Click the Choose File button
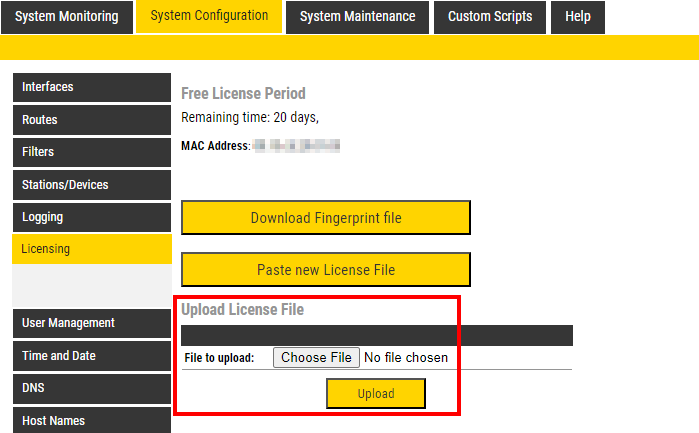Image resolution: width=699 pixels, height=433 pixels. coord(316,357)
